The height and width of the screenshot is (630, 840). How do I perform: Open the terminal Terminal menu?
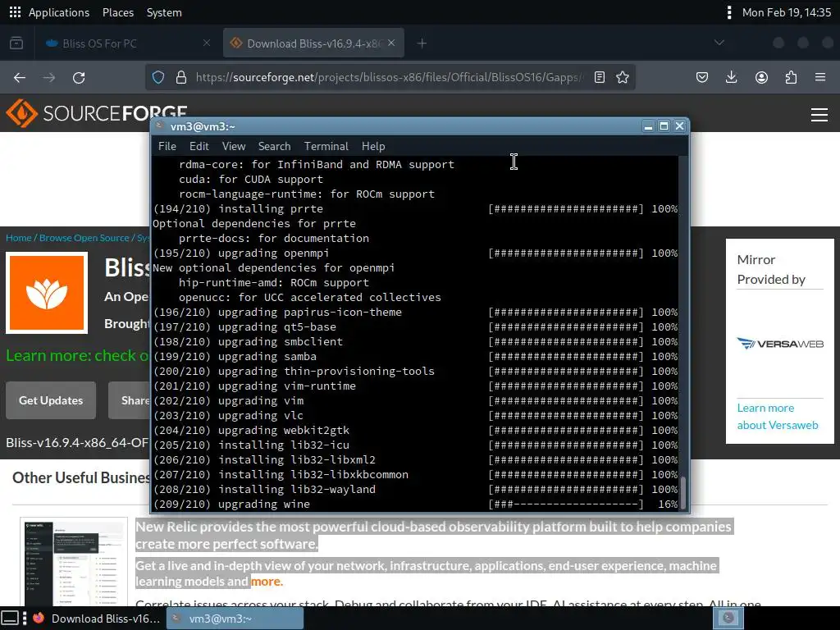[326, 146]
